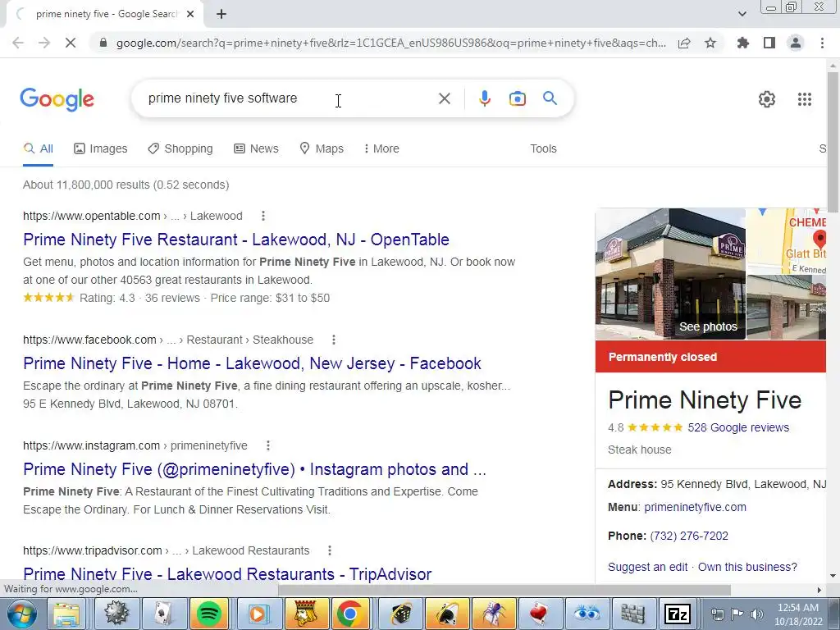This screenshot has width=840, height=630.
Task: Click the microphone voice search icon
Action: click(484, 98)
